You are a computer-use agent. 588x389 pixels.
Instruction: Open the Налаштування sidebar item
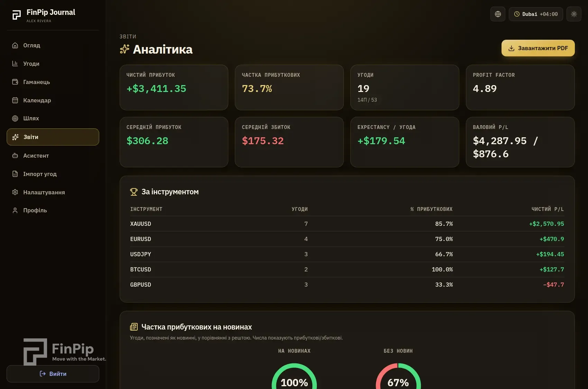53,192
